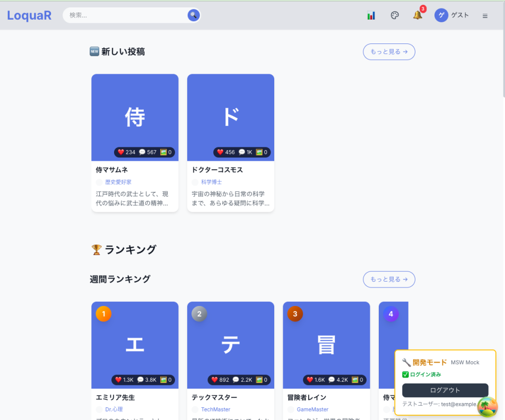
Task: Expand 新しい投稿 with もっと見る
Action: [389, 51]
